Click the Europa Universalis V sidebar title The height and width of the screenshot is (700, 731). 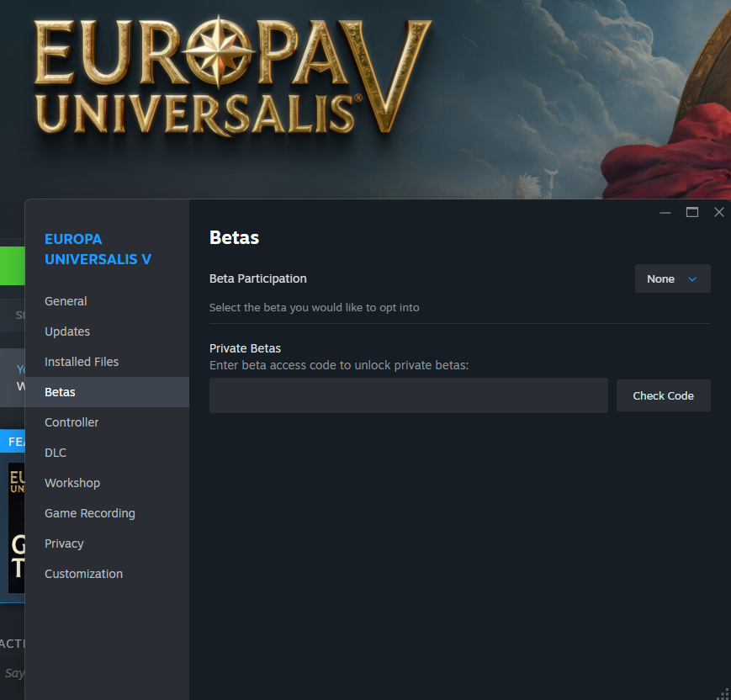click(x=98, y=249)
